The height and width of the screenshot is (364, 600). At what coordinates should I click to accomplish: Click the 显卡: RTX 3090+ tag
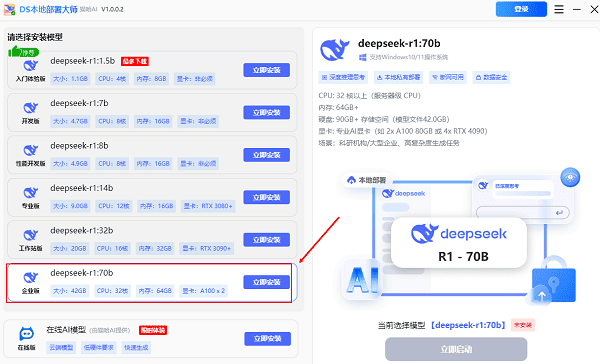(206, 248)
